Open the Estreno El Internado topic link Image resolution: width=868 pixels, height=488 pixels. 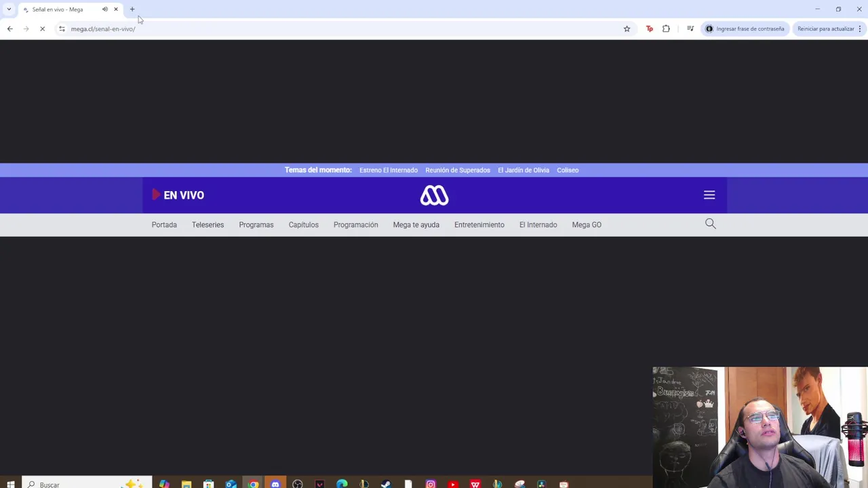tap(389, 170)
